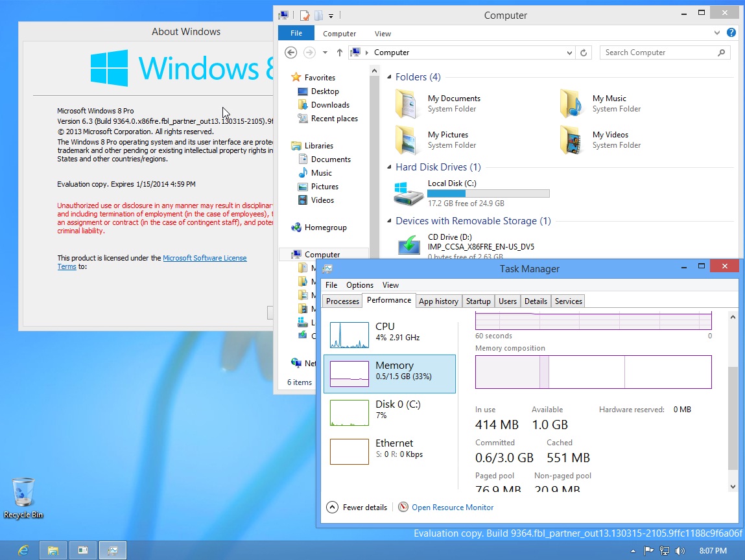Open the volume icon in system tray
The width and height of the screenshot is (745, 560).
point(680,550)
